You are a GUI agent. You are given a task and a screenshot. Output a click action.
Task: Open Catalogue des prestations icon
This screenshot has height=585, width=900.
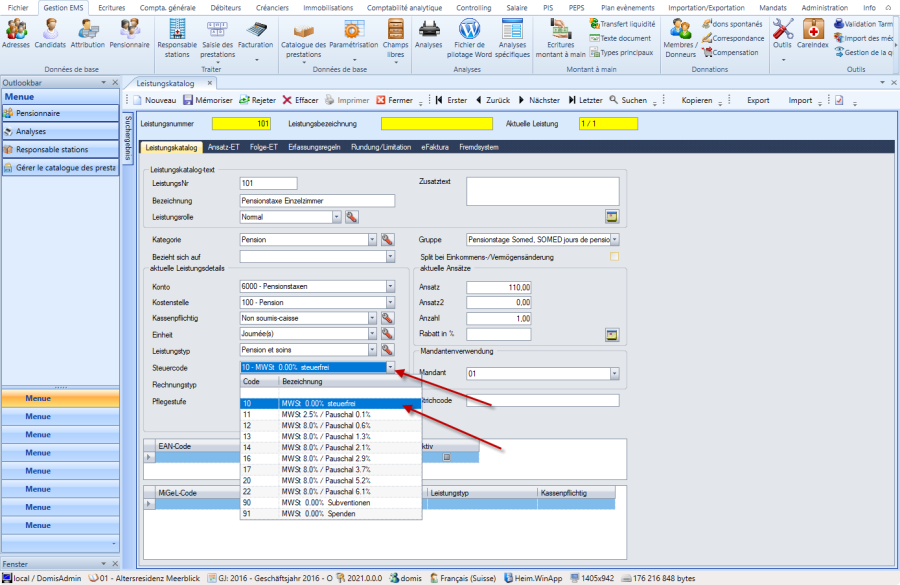303,34
